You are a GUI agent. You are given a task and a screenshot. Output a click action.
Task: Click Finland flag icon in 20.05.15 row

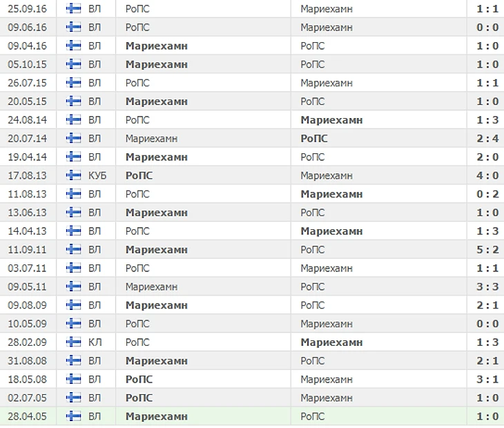pyautogui.click(x=73, y=101)
